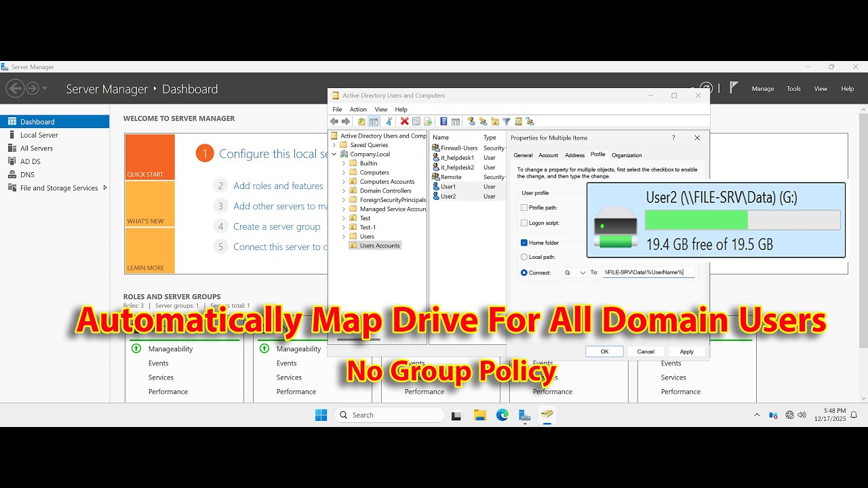Expand File and Storage Services arrow
This screenshot has height=488, width=868.
[x=105, y=188]
